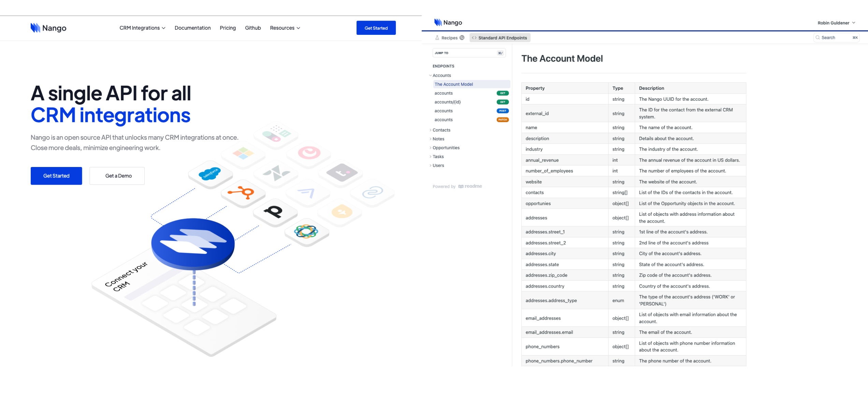Select the Salesforce icon in the CRM illustration
The height and width of the screenshot is (405, 868).
click(x=211, y=174)
